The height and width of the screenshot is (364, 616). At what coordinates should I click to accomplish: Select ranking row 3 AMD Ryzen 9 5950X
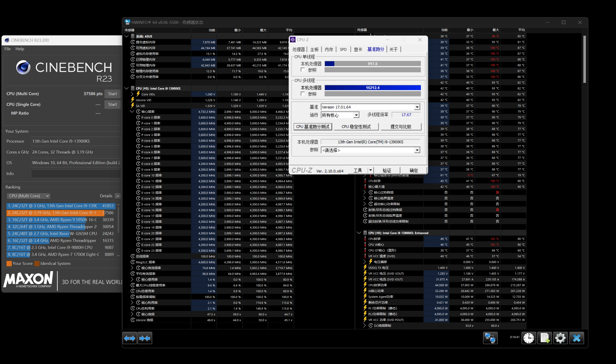[61, 220]
